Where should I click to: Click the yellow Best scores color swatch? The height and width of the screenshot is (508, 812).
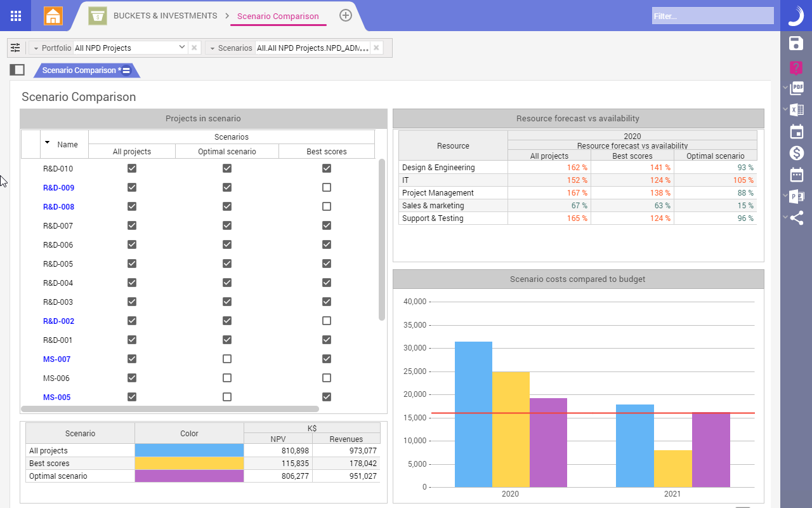(x=189, y=464)
